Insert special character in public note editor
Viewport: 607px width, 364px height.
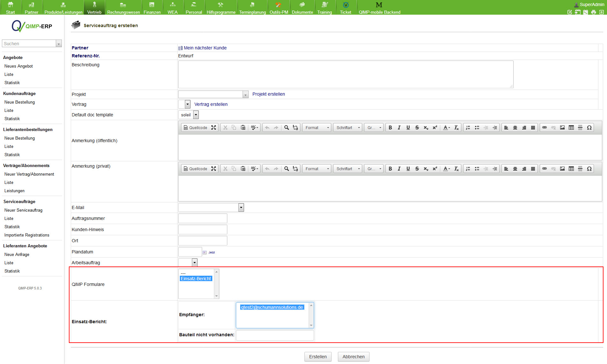589,127
